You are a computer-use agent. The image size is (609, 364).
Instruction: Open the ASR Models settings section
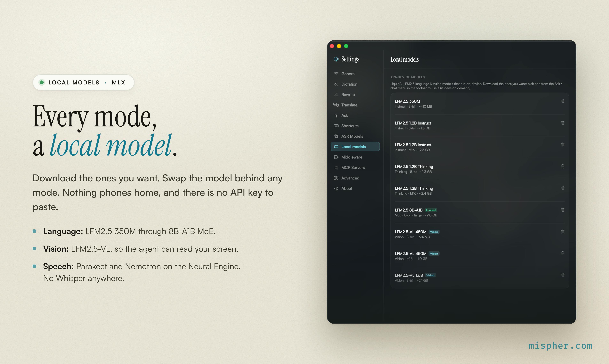point(355,136)
